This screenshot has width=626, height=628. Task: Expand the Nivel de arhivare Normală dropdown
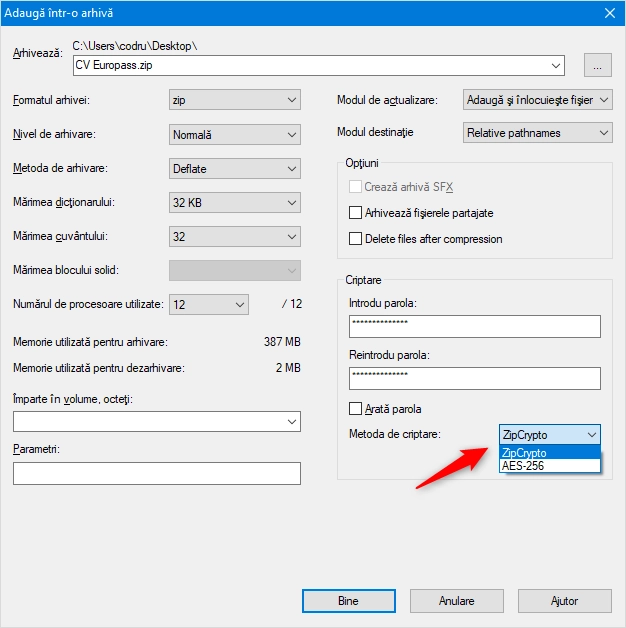235,135
